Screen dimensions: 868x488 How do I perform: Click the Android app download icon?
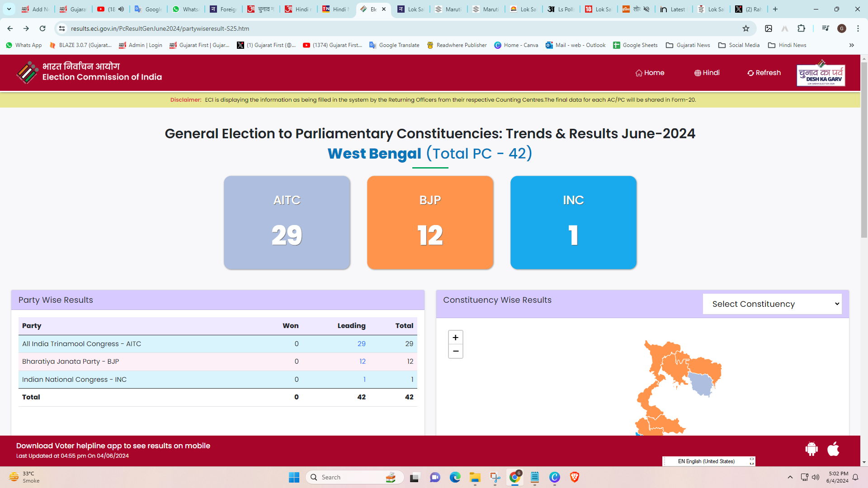811,449
